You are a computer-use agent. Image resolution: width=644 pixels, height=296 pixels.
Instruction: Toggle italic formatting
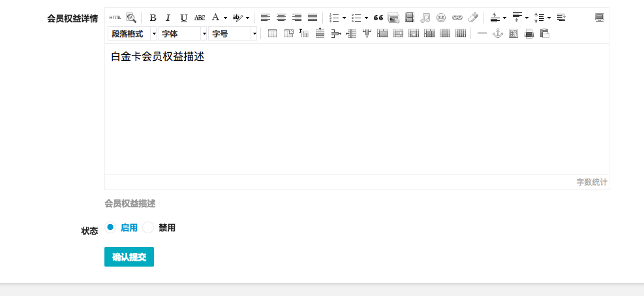[x=168, y=18]
